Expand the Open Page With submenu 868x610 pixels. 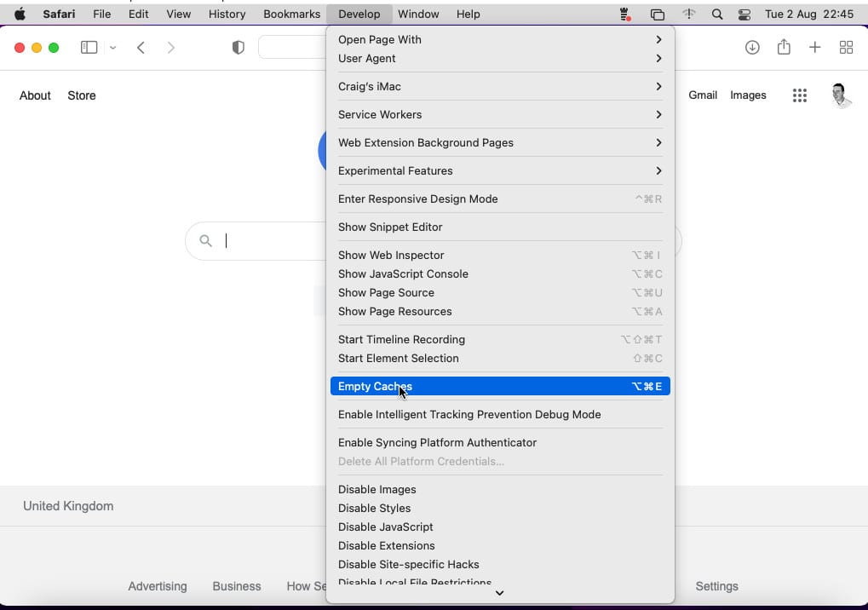coord(500,39)
